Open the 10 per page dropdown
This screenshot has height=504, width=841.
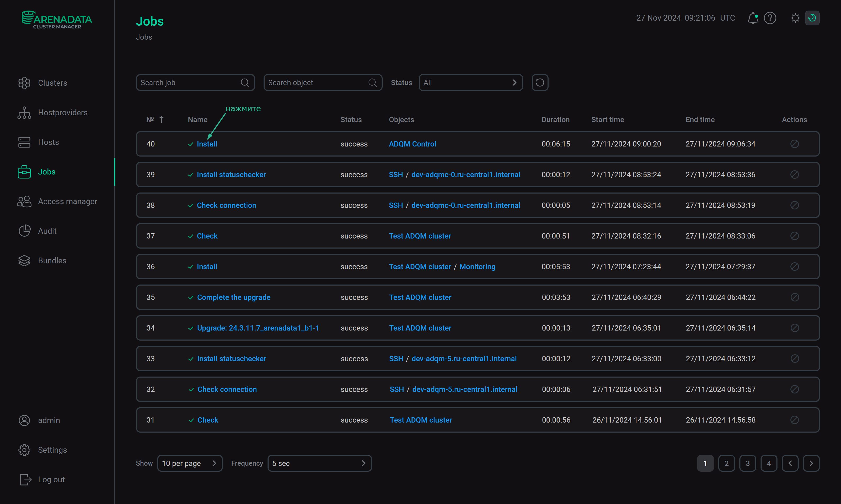[x=189, y=463]
